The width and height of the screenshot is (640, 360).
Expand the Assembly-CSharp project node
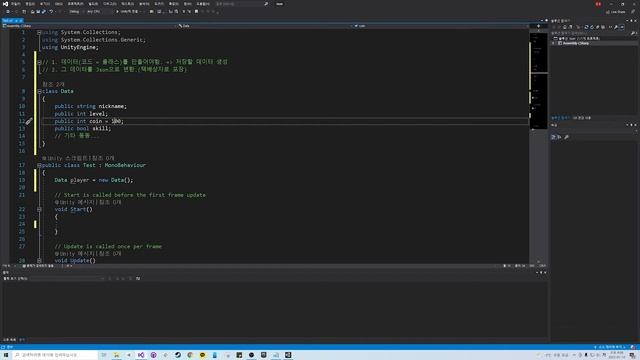click(554, 43)
